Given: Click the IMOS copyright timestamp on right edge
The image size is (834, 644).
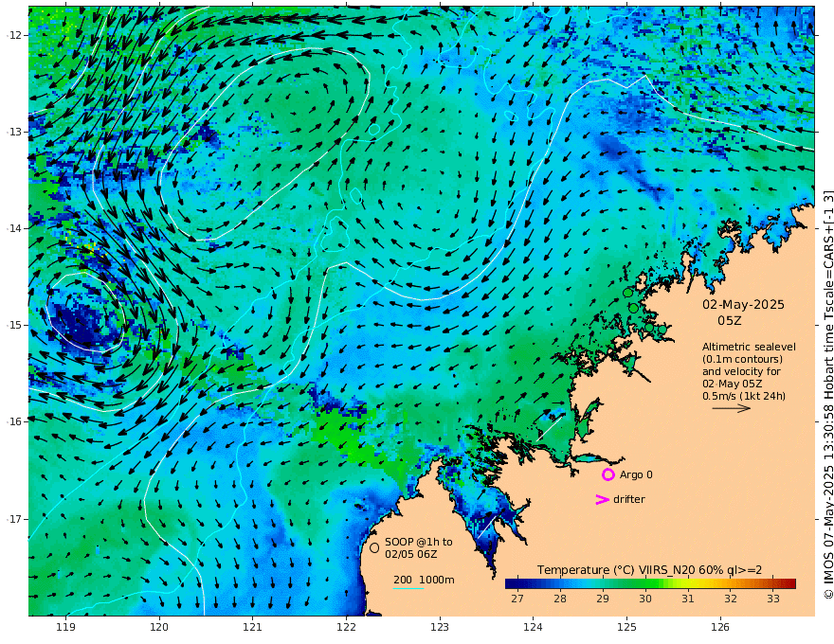Looking at the screenshot, I should click(827, 394).
